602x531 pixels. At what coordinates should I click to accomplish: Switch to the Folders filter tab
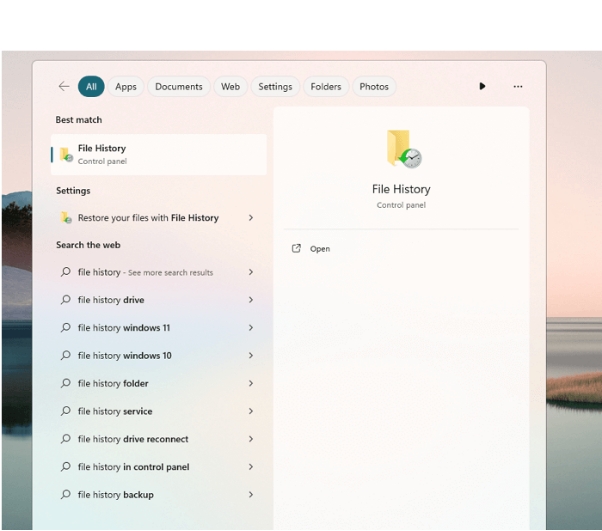tap(326, 86)
